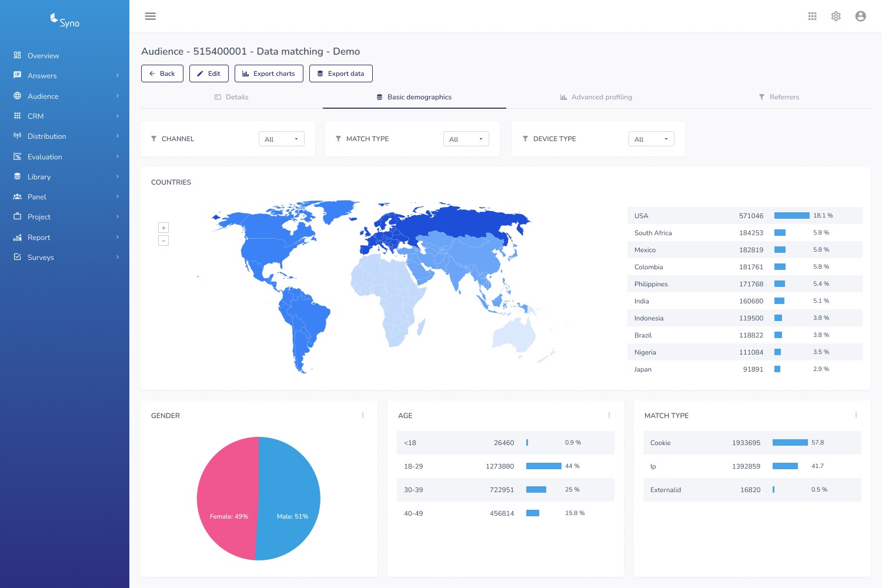Select the Japan country row
Image resolution: width=882 pixels, height=588 pixels.
pyautogui.click(x=745, y=369)
